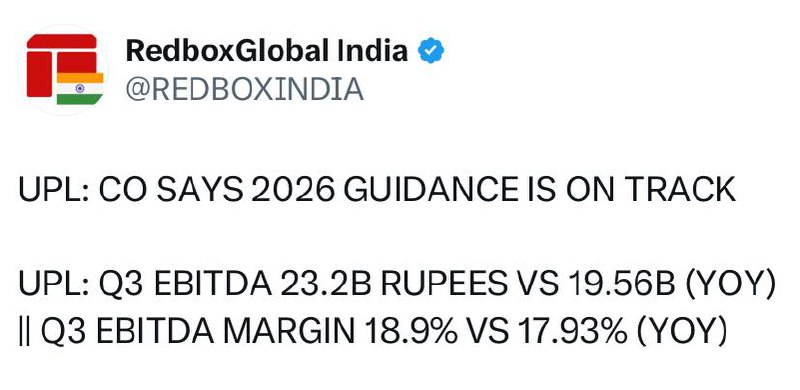Click the red box logo in avatar

61,64
